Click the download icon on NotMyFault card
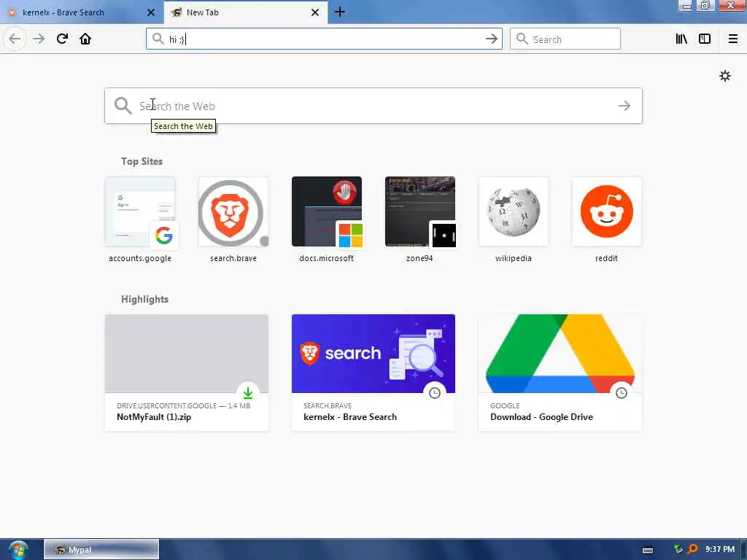 [x=248, y=393]
